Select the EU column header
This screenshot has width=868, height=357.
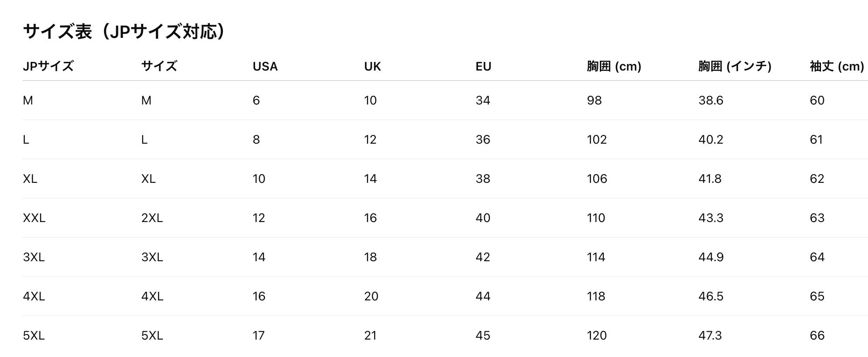pyautogui.click(x=483, y=66)
